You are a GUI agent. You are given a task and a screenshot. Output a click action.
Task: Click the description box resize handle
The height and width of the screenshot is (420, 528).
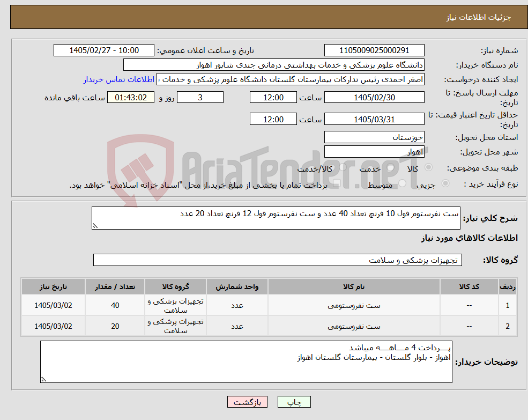click(x=95, y=226)
